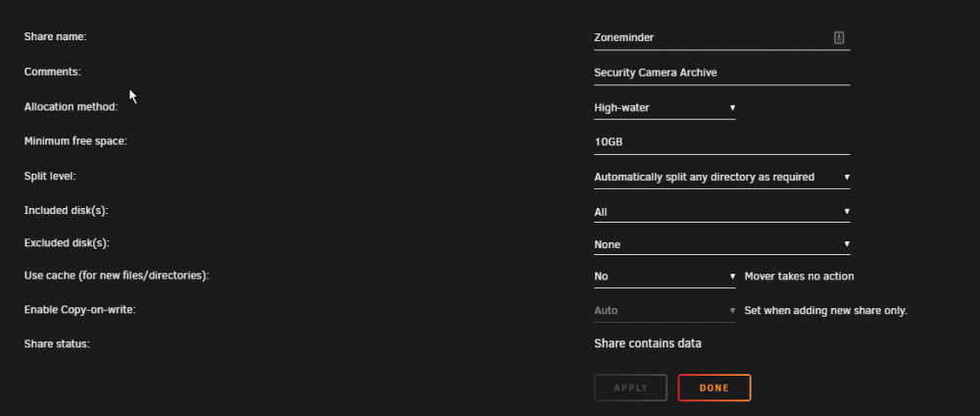This screenshot has height=416, width=980.
Task: Open the Split level dropdown
Action: tap(722, 177)
